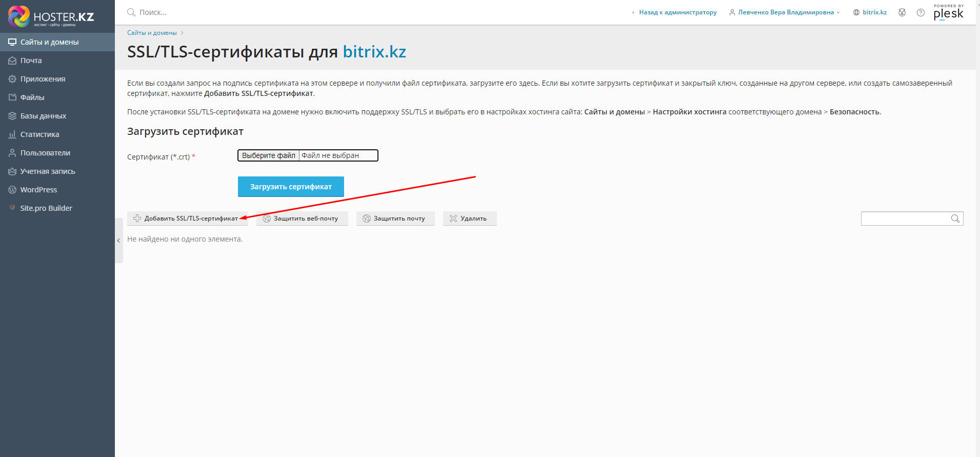The image size is (980, 457).
Task: Click the chart icon next to Статистика
Action: [x=12, y=134]
